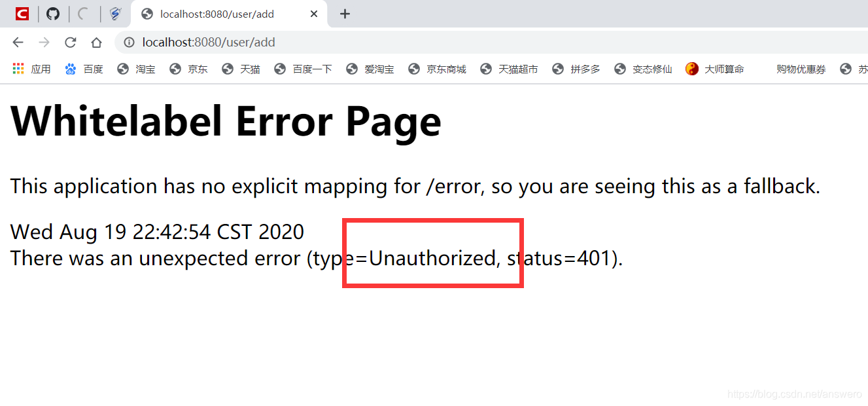Focus the address bar URL field
Screen dimensions: 868x406
point(491,43)
